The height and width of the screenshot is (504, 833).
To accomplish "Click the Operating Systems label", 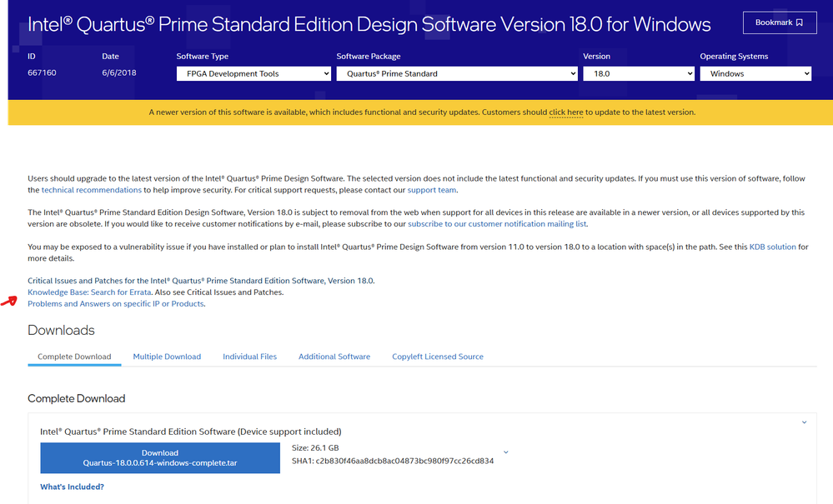I will click(734, 57).
